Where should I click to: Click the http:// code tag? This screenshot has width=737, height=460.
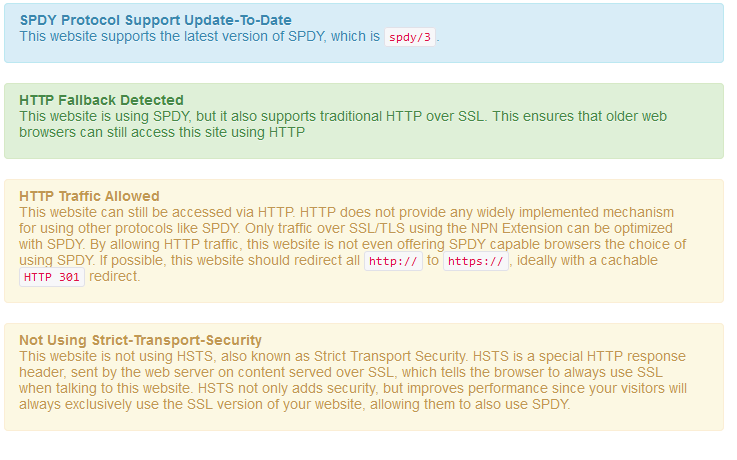[x=393, y=261]
